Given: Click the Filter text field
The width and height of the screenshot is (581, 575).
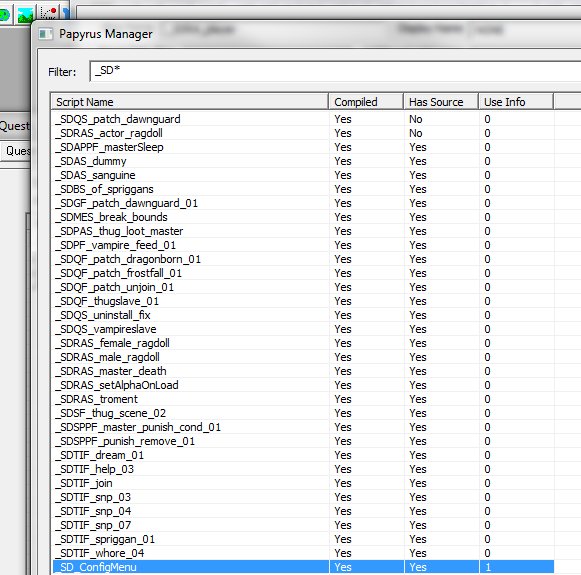Looking at the screenshot, I should (335, 71).
